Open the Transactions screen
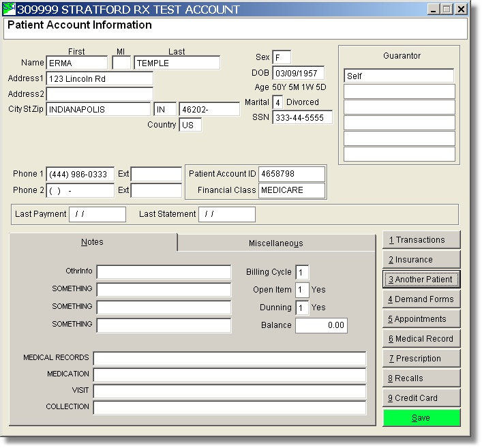482x448 pixels. click(421, 240)
